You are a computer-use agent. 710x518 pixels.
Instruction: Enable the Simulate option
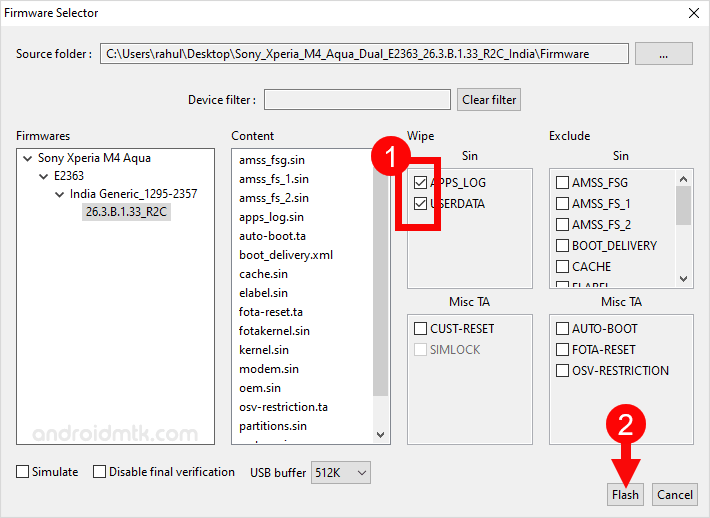click(x=22, y=471)
